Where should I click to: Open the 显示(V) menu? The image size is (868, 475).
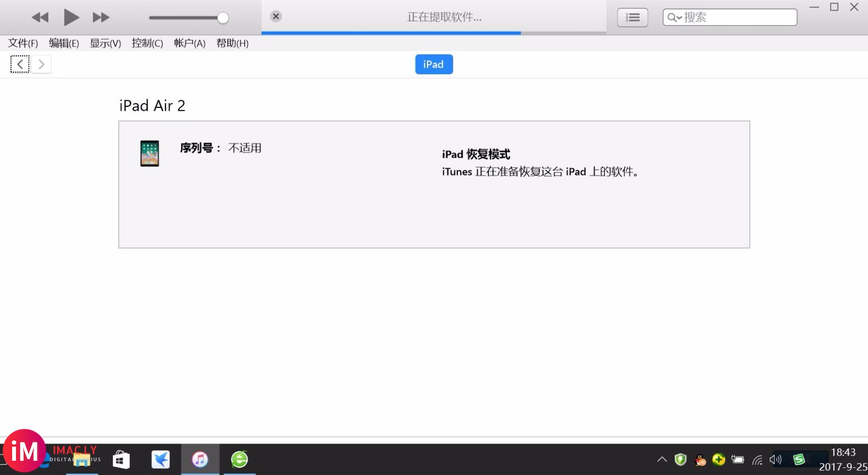pos(105,43)
